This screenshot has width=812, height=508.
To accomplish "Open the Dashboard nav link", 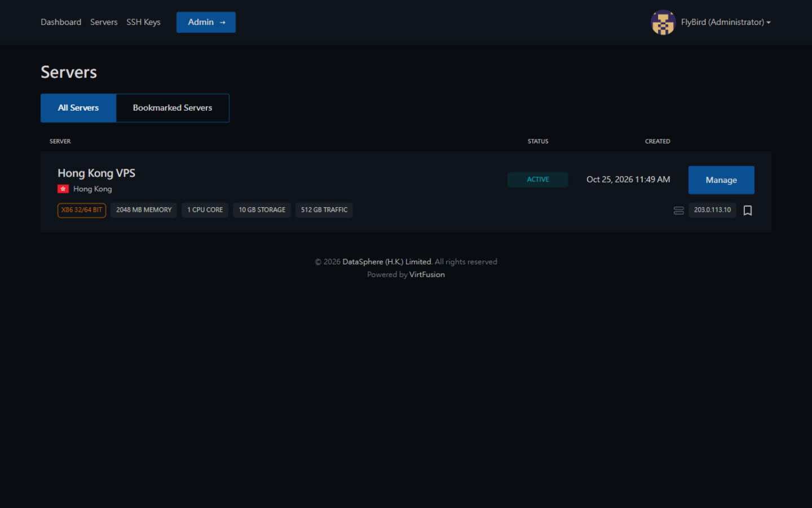I will tap(61, 22).
